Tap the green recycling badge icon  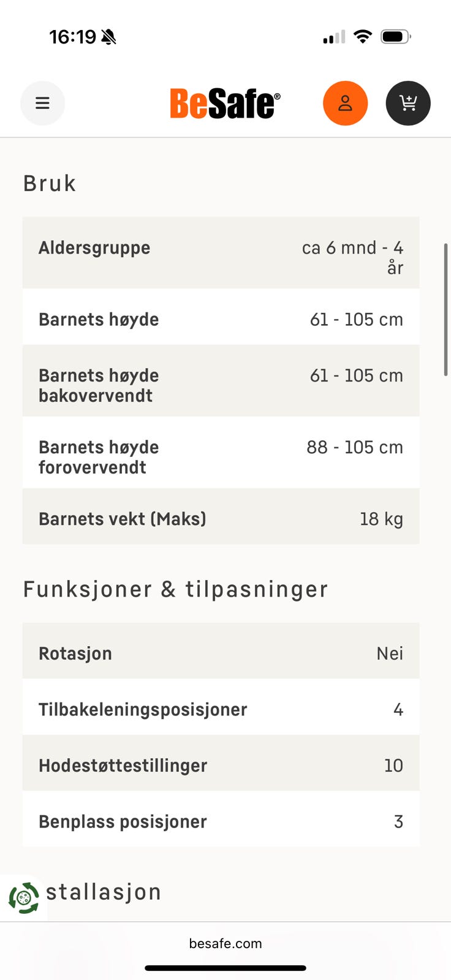(x=23, y=898)
